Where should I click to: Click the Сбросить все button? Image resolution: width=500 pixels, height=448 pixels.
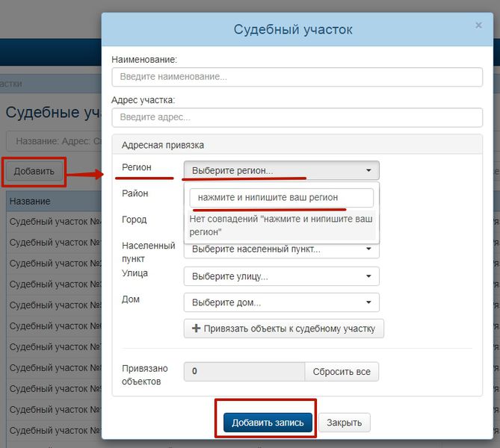tap(342, 372)
